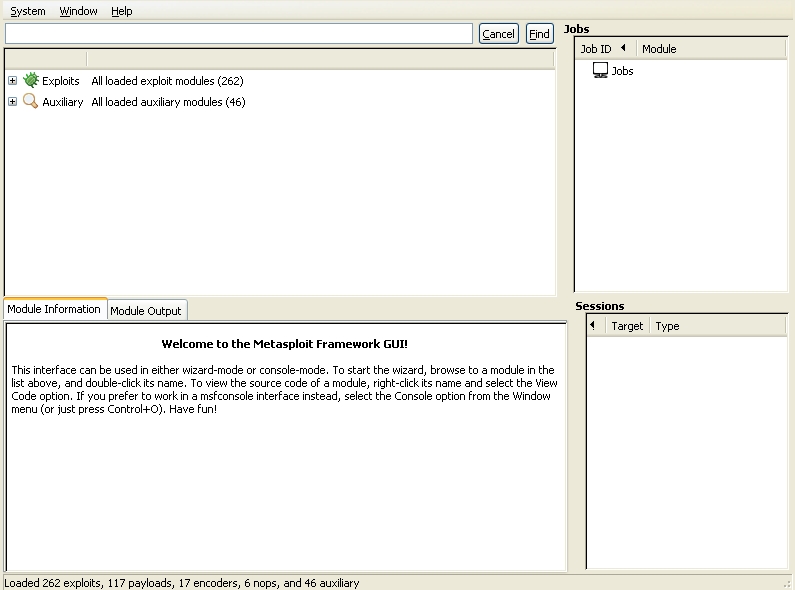Open the Help menu
The height and width of the screenshot is (590, 795).
(x=122, y=11)
